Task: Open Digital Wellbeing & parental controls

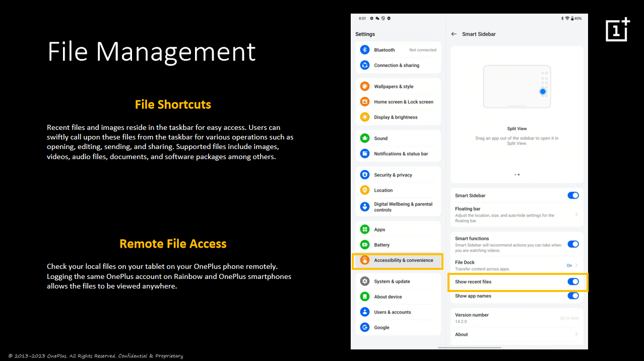Action: [x=398, y=207]
